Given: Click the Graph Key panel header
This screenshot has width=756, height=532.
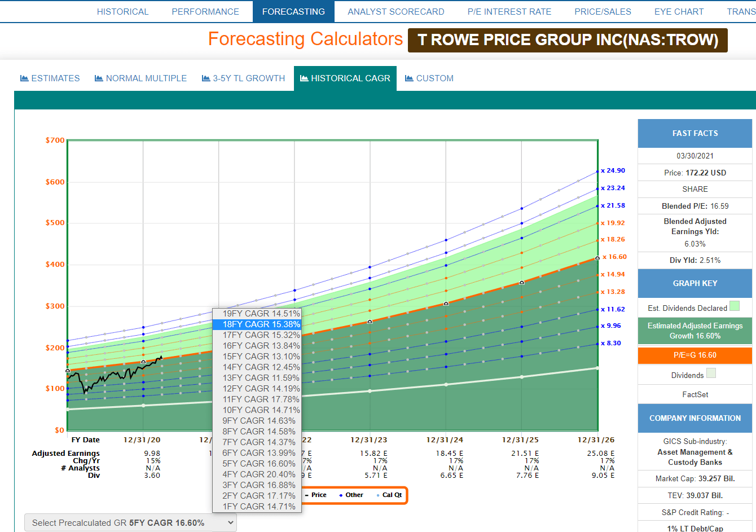Looking at the screenshot, I should coord(695,284).
